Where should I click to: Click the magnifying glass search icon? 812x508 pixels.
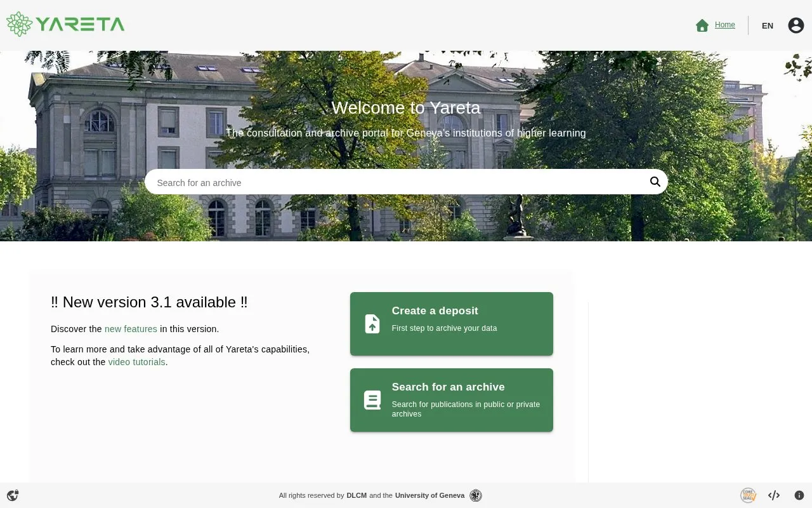click(655, 182)
